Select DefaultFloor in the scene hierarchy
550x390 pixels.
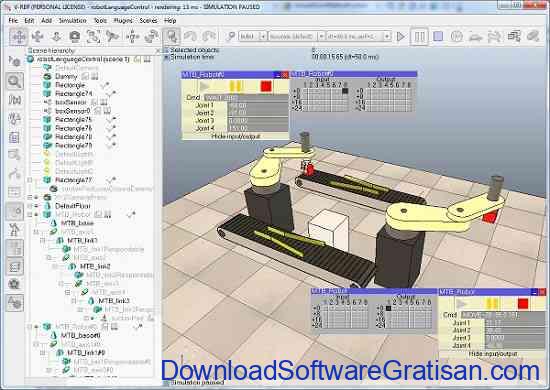click(73, 206)
